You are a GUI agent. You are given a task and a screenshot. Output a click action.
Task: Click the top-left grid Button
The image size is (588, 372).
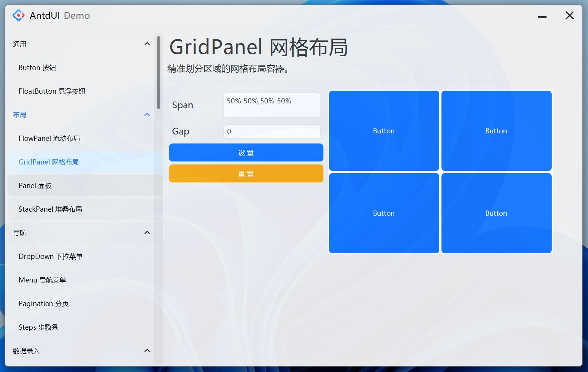(384, 131)
